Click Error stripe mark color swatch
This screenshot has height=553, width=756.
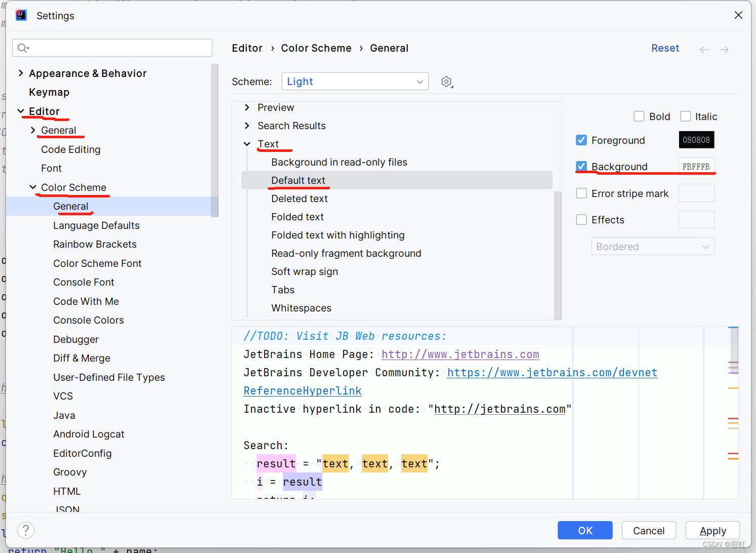point(696,193)
